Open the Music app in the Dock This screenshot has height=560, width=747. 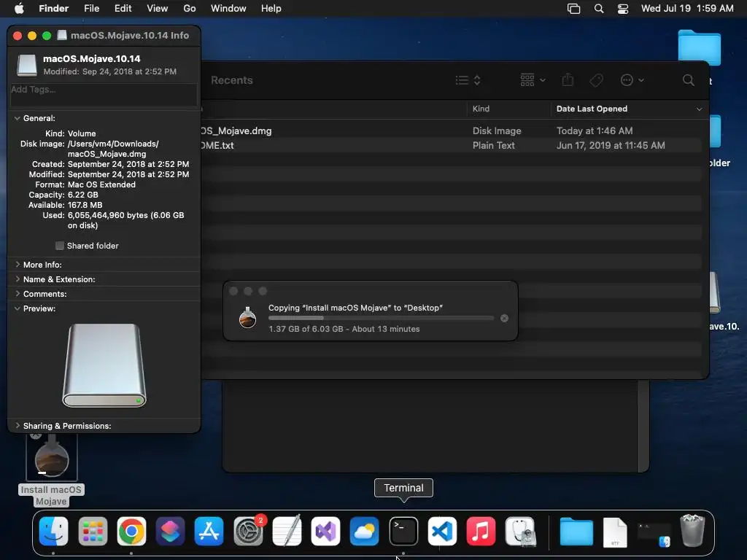tap(481, 531)
